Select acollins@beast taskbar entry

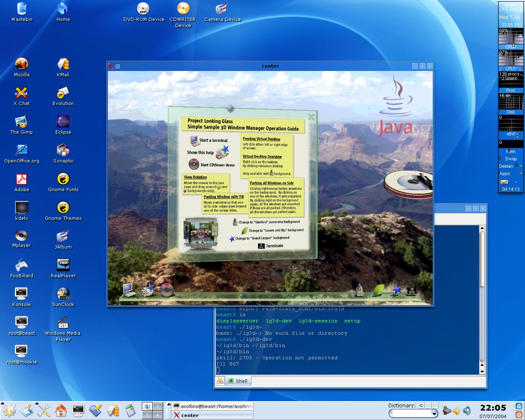(212, 406)
